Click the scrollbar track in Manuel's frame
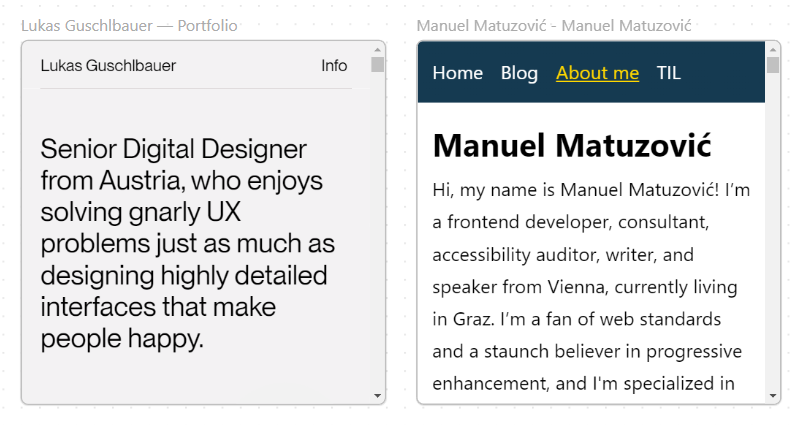 click(773, 230)
